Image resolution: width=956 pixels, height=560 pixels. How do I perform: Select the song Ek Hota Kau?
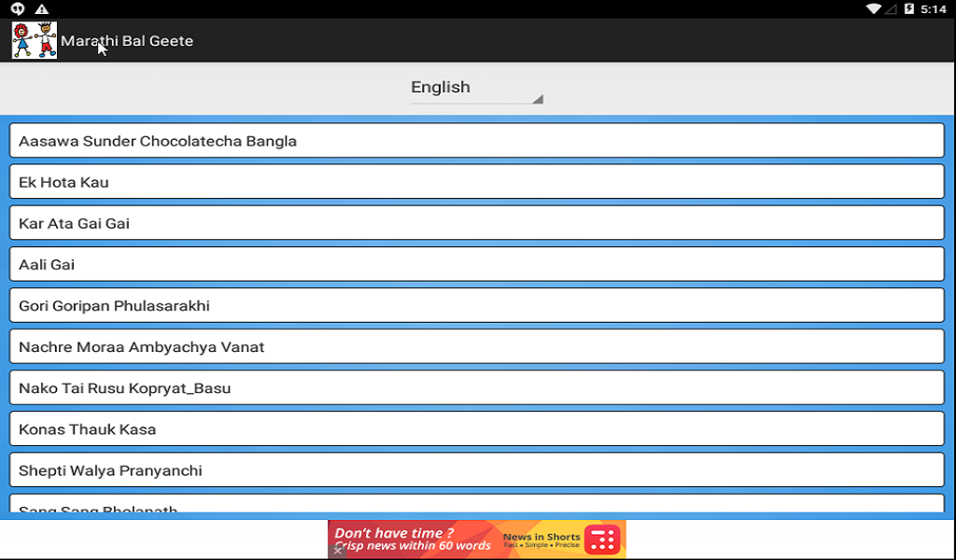(x=476, y=182)
